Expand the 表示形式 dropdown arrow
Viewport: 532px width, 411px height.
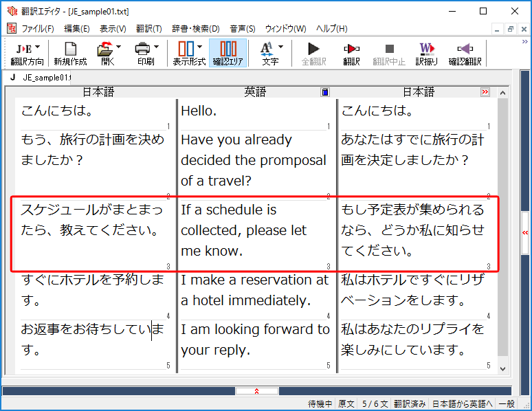pos(199,47)
